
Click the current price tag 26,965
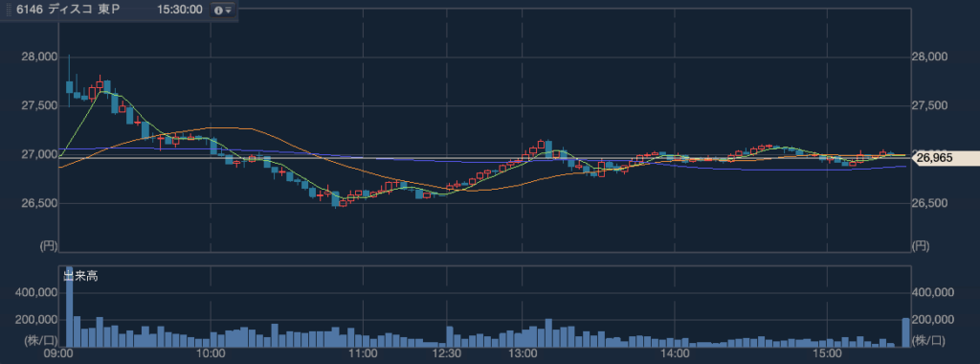947,158
